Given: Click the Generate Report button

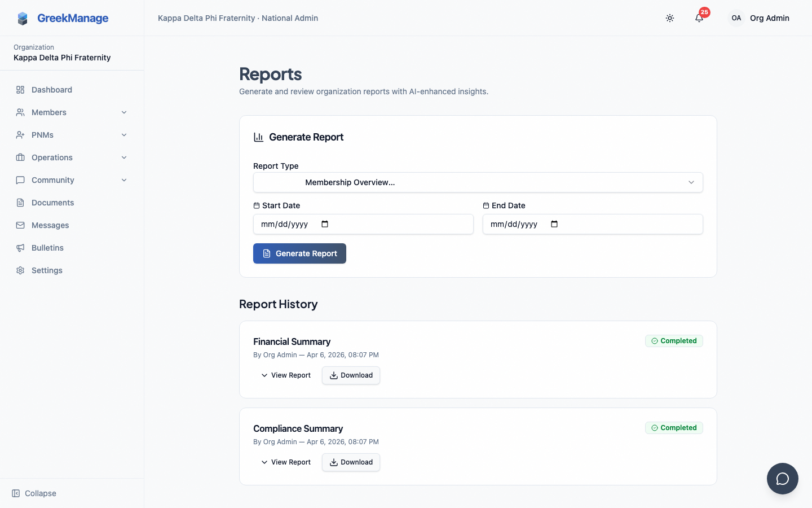Looking at the screenshot, I should click(299, 253).
